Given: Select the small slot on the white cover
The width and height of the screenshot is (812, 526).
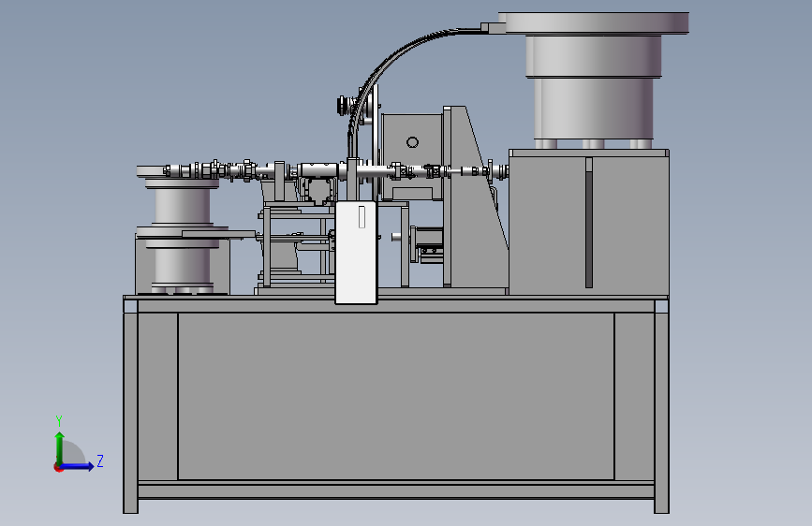Looking at the screenshot, I should [362, 216].
